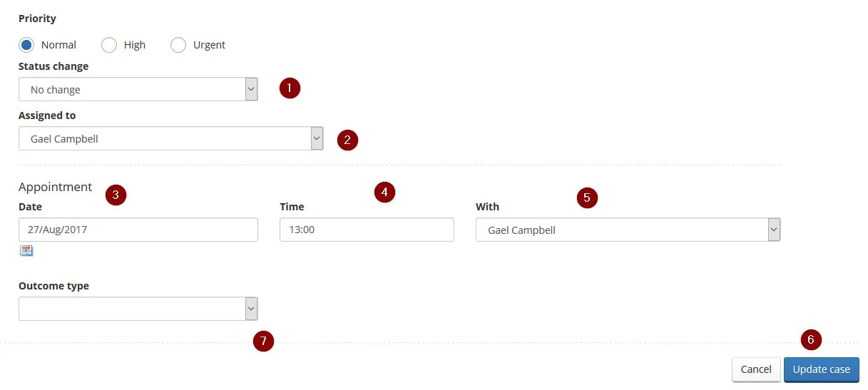Image resolution: width=868 pixels, height=390 pixels.
Task: Open the appointment With dropdown
Action: point(628,230)
